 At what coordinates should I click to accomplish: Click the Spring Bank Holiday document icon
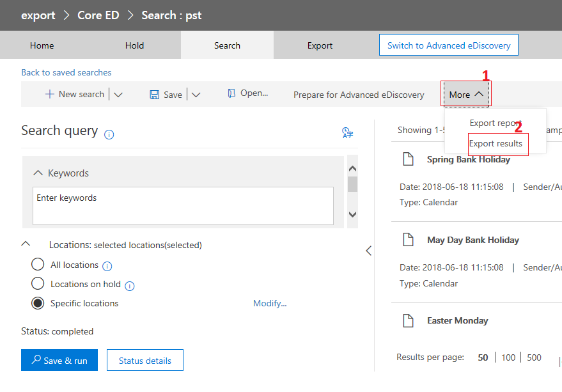[x=409, y=159]
